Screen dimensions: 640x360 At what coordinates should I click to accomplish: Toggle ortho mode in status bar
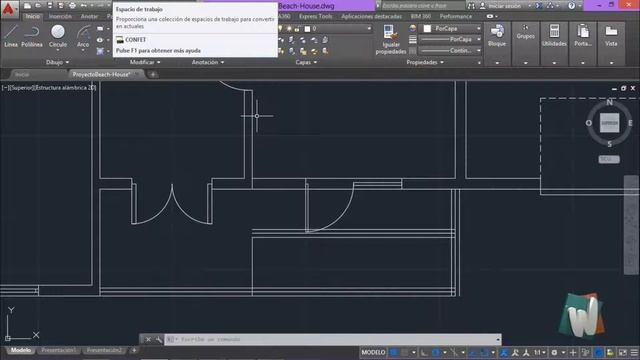pyautogui.click(x=424, y=352)
